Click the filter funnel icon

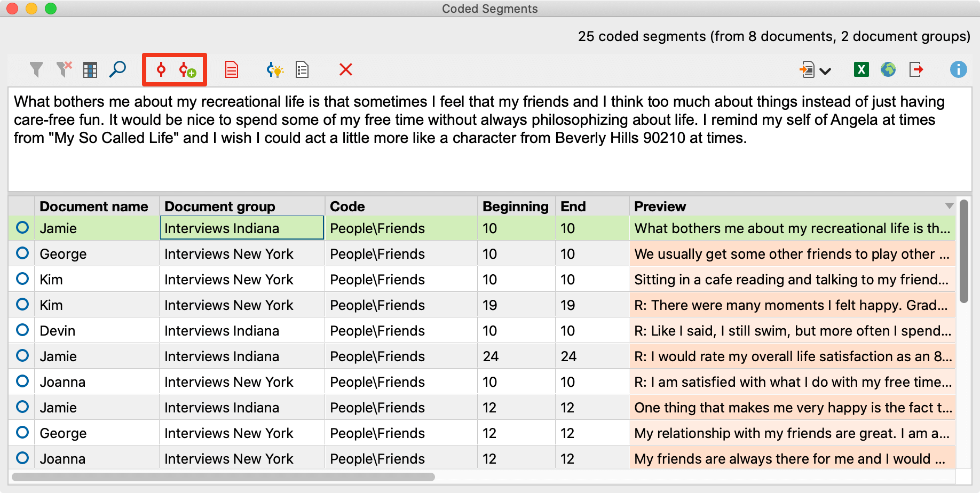pyautogui.click(x=36, y=69)
